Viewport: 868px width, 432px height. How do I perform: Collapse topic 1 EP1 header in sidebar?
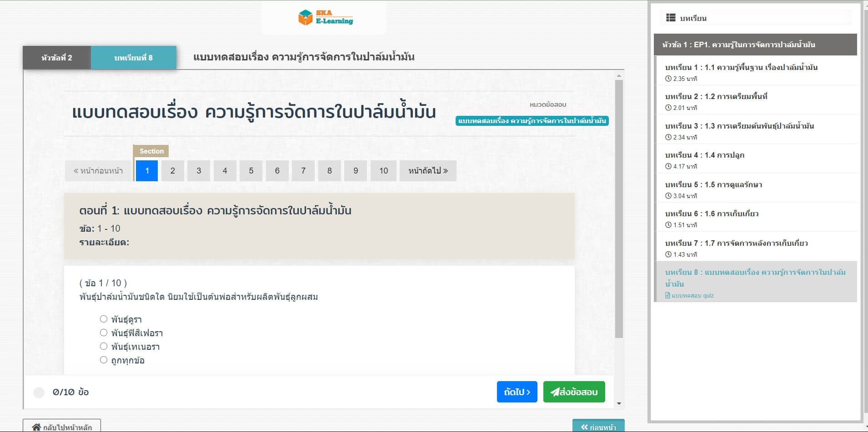755,45
